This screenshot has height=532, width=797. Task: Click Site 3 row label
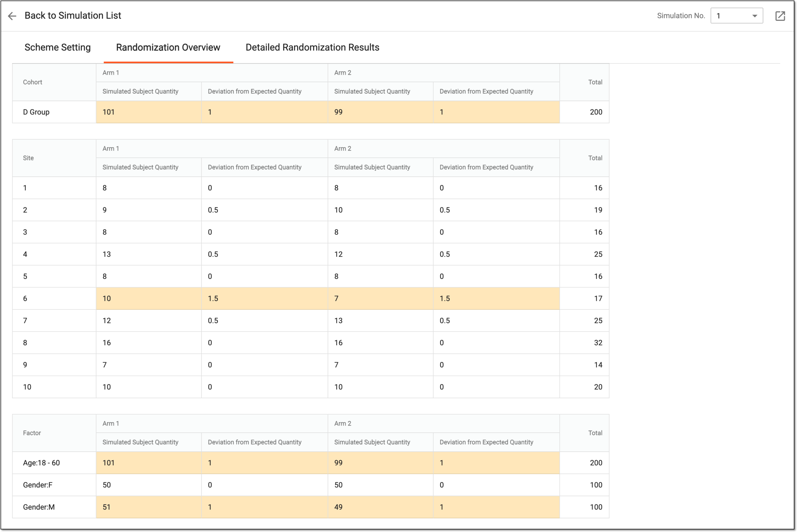tap(25, 232)
